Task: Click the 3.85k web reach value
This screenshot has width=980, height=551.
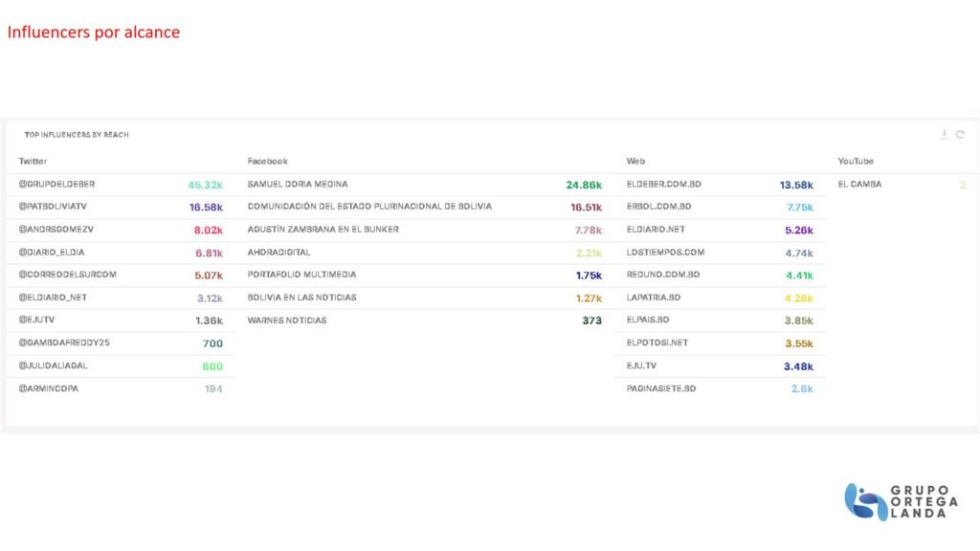Action: 799,320
